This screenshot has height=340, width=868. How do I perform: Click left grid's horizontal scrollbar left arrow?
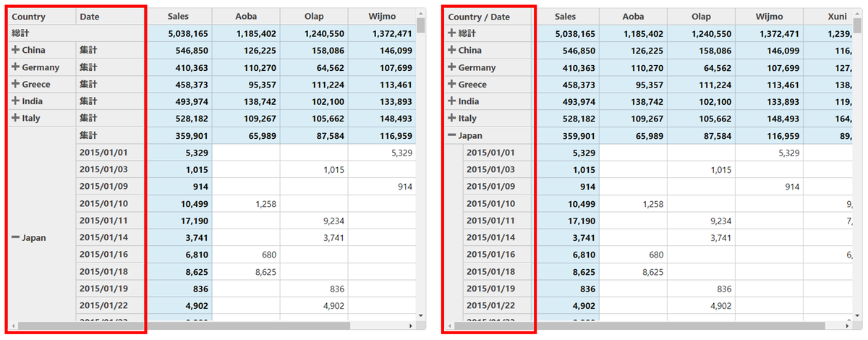(x=12, y=326)
